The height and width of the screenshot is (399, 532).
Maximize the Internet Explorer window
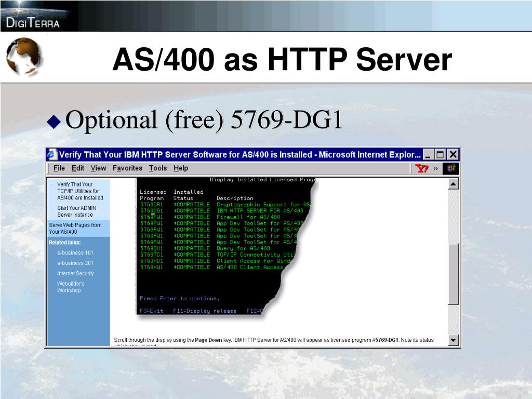click(441, 155)
